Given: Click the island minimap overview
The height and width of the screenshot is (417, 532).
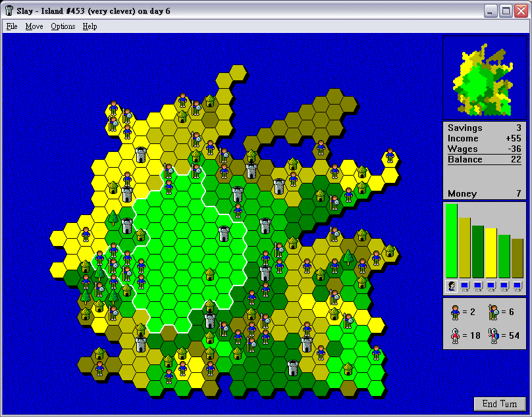Looking at the screenshot, I should (484, 78).
